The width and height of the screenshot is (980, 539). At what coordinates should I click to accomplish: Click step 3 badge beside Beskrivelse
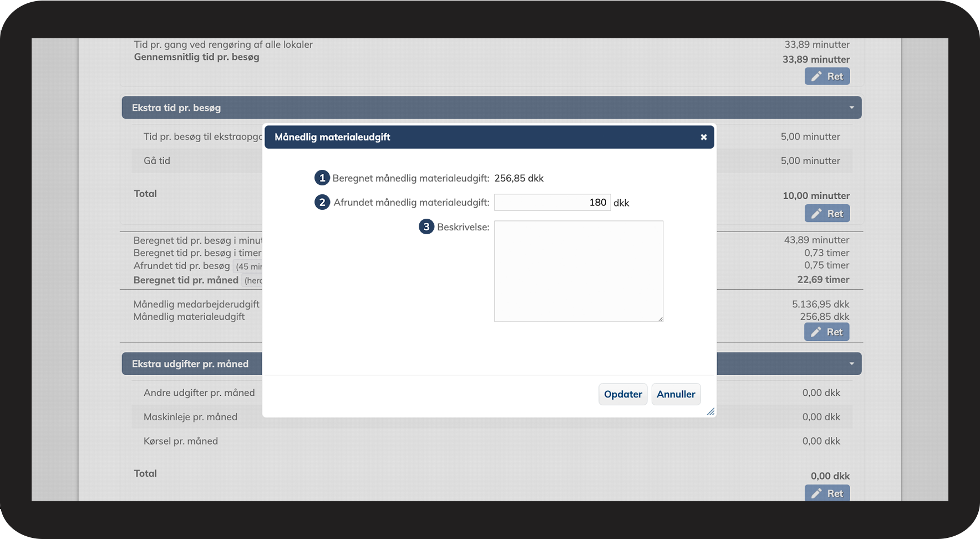(x=426, y=227)
